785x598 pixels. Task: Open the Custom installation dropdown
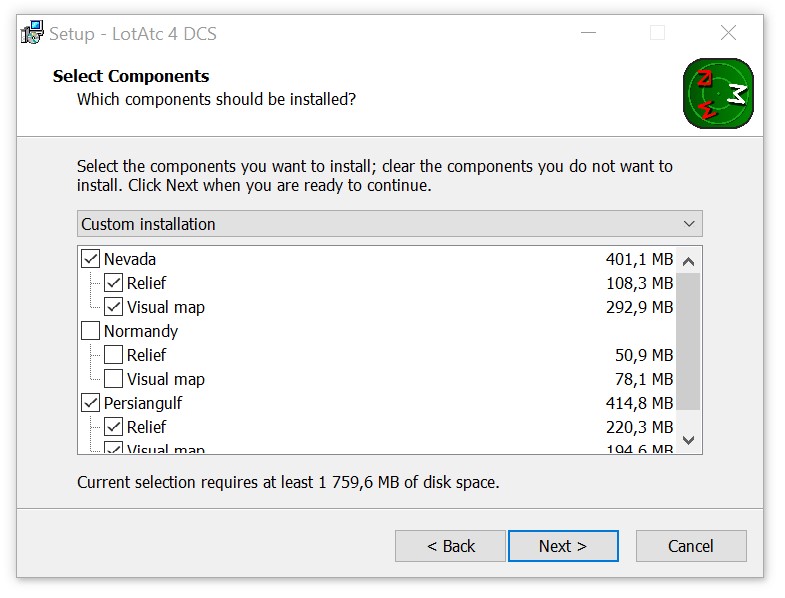[389, 224]
